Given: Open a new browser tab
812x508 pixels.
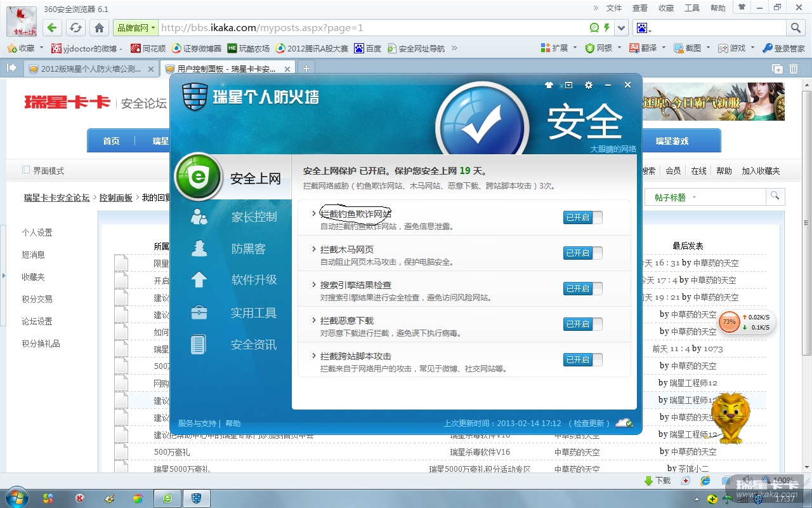Looking at the screenshot, I should tap(306, 69).
